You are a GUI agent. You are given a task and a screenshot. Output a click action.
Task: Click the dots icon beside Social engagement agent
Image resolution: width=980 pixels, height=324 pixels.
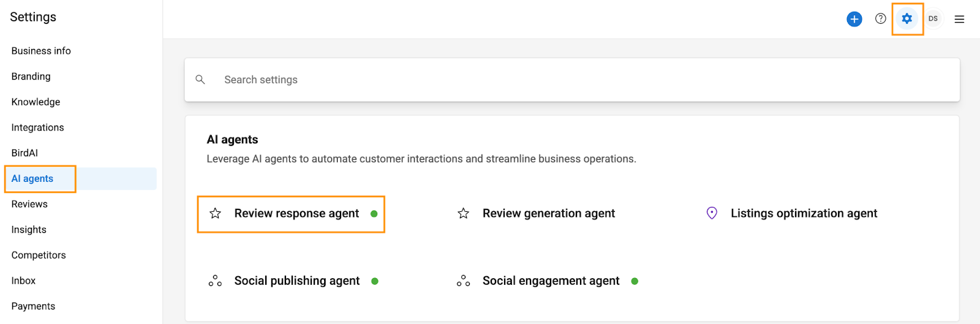tap(463, 281)
